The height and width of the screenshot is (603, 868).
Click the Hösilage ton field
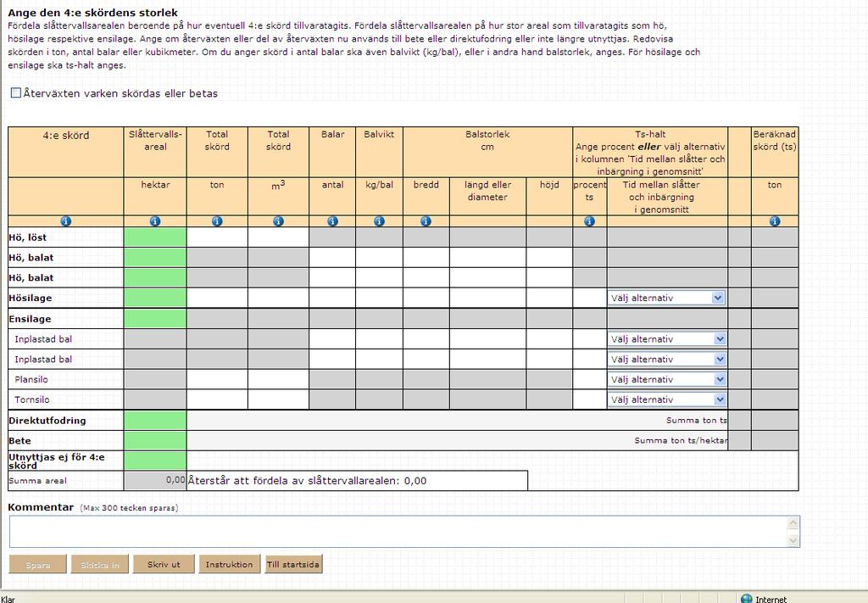coord(217,298)
